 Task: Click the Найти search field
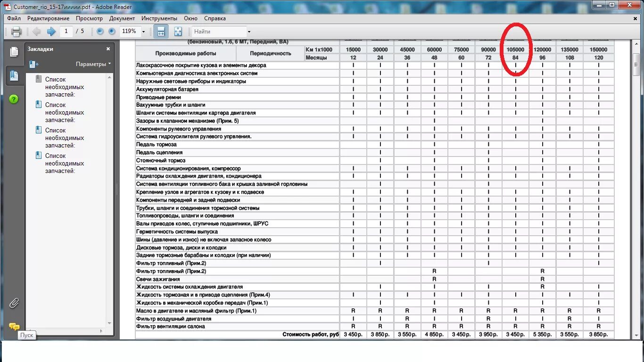tap(219, 32)
